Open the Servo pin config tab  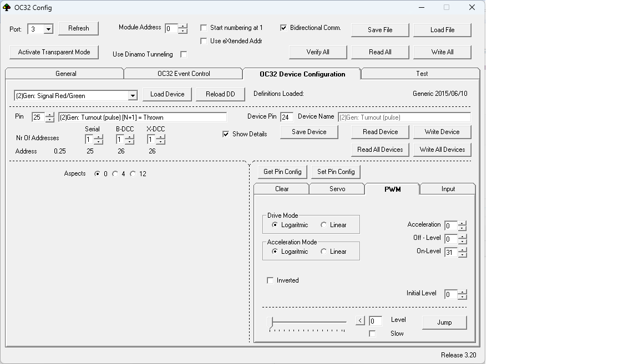(337, 189)
